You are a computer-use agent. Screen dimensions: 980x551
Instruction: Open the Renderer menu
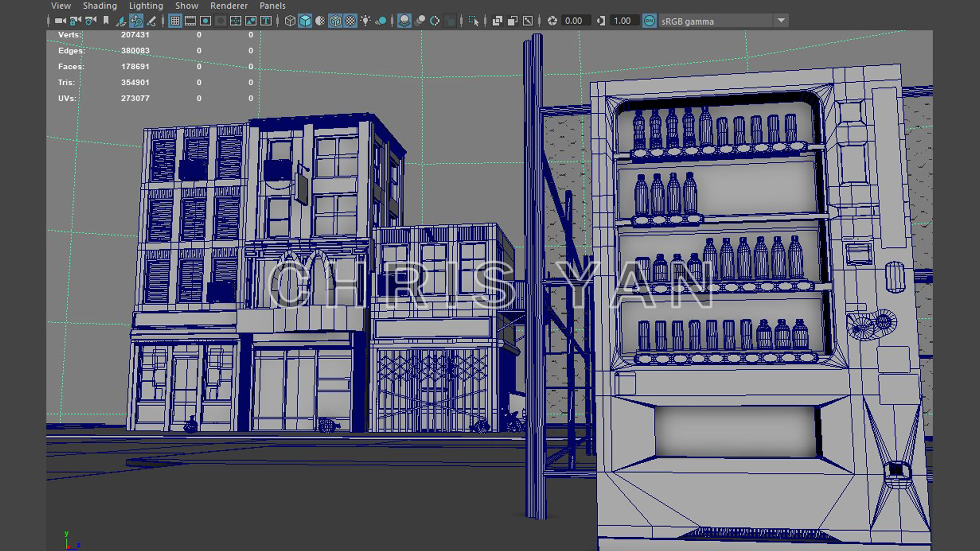tap(229, 6)
